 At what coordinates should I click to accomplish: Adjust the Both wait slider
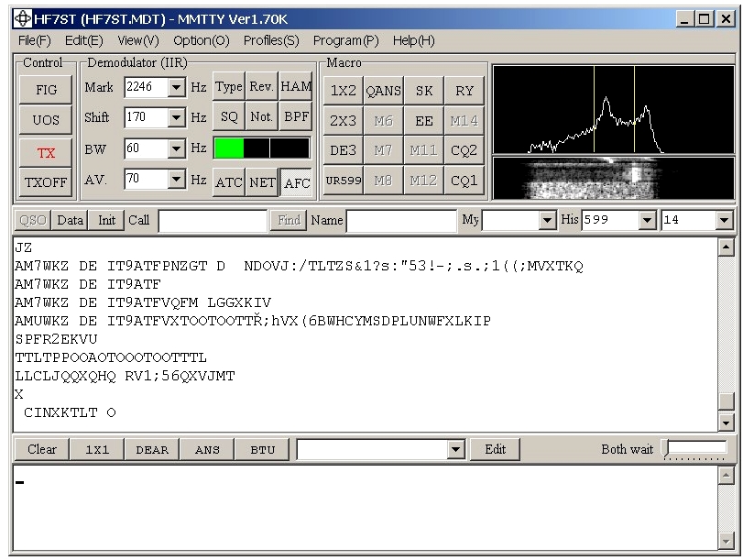695,449
